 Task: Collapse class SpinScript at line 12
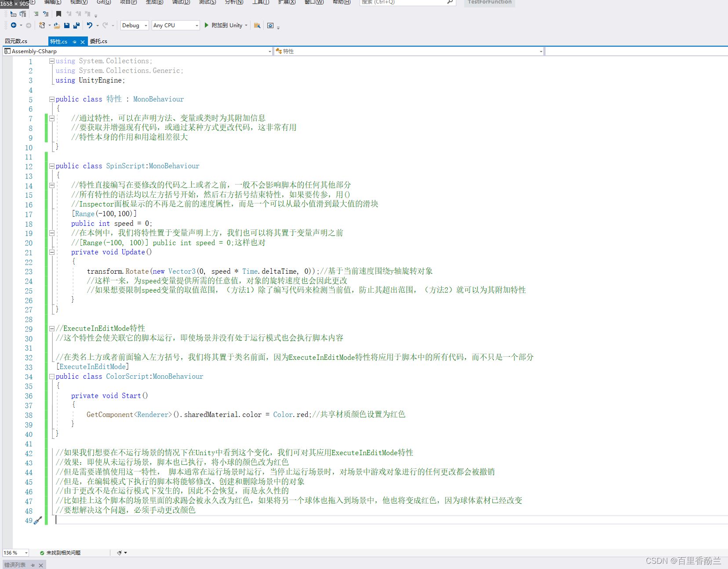[x=52, y=166]
